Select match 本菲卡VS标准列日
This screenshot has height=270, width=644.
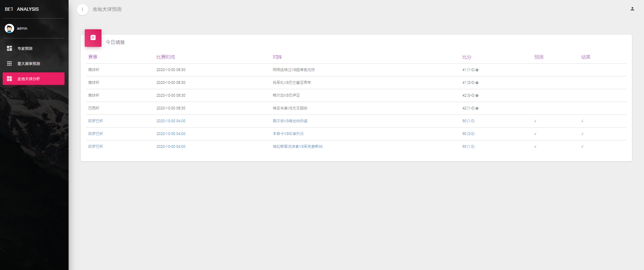(x=288, y=134)
